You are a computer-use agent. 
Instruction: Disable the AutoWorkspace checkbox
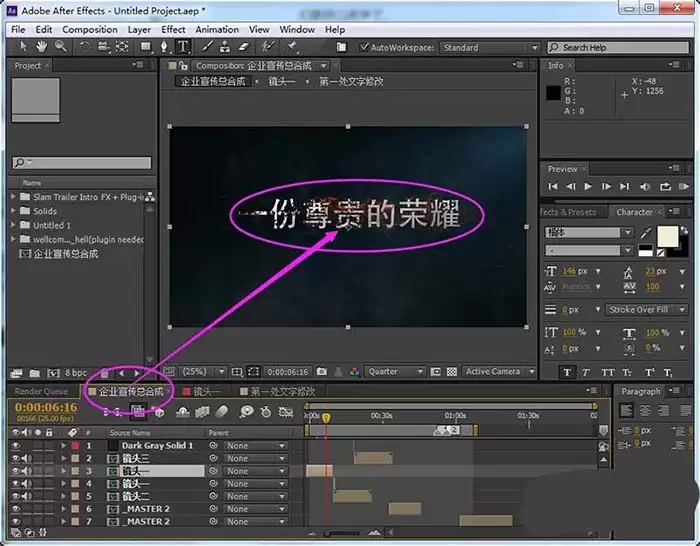pos(364,47)
